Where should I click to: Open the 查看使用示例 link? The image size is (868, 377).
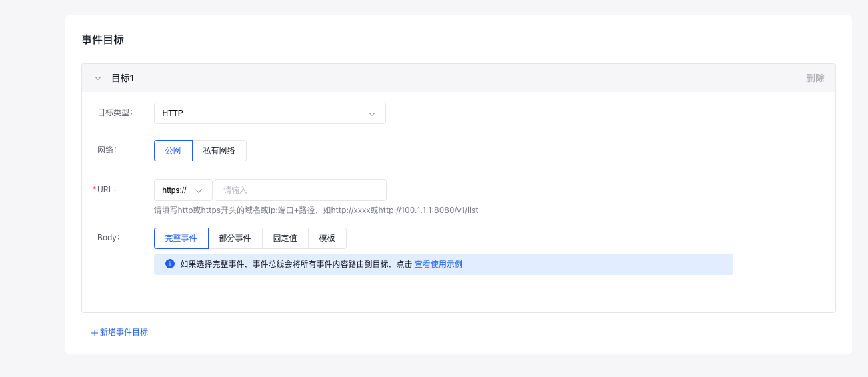439,264
